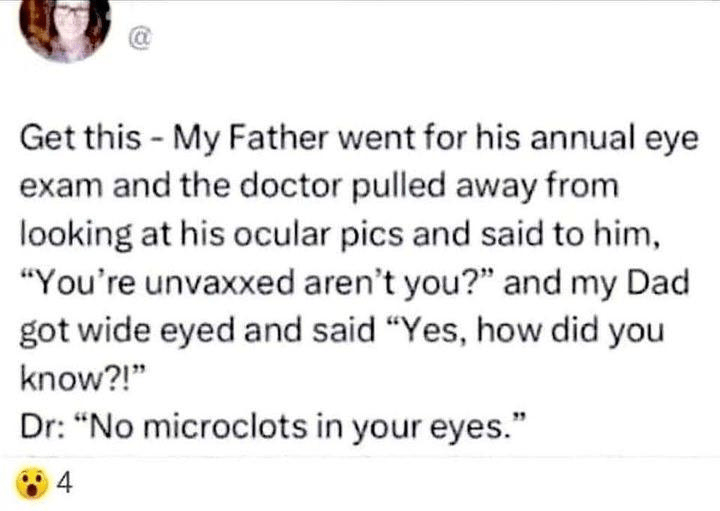Click the words "Get this" in post

click(80, 138)
